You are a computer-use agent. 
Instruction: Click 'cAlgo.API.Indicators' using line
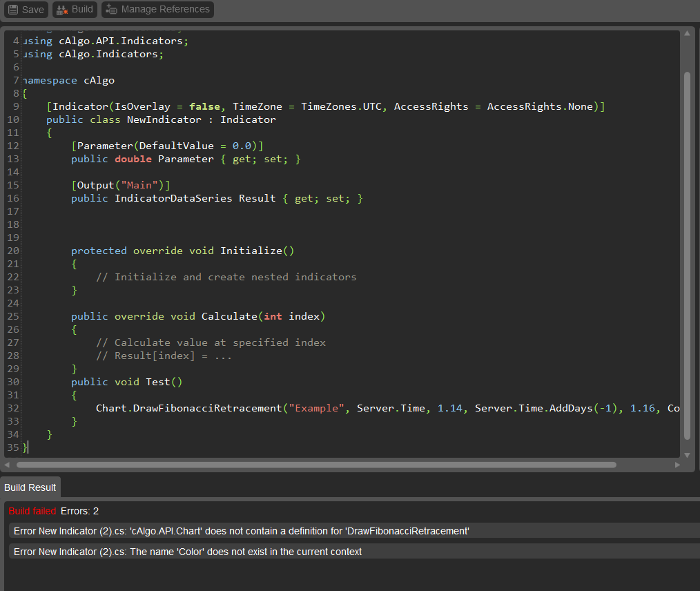[x=121, y=41]
